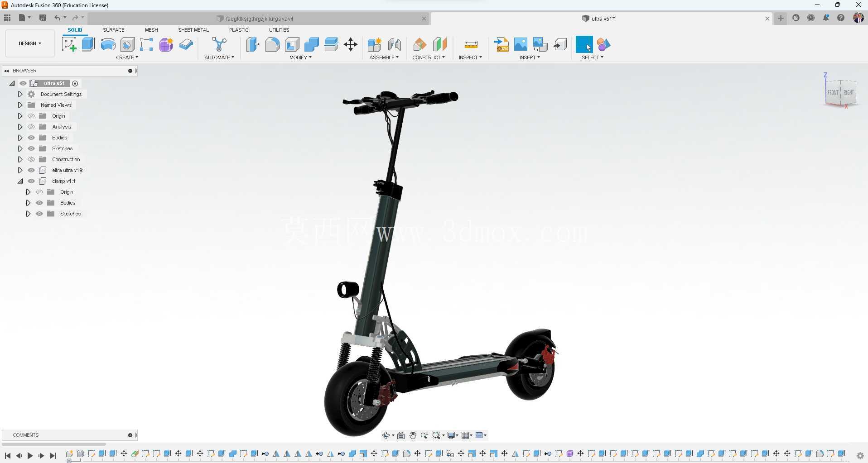Screen dimensions: 868x463
Task: Hide the root Sketches folder
Action: click(x=31, y=148)
